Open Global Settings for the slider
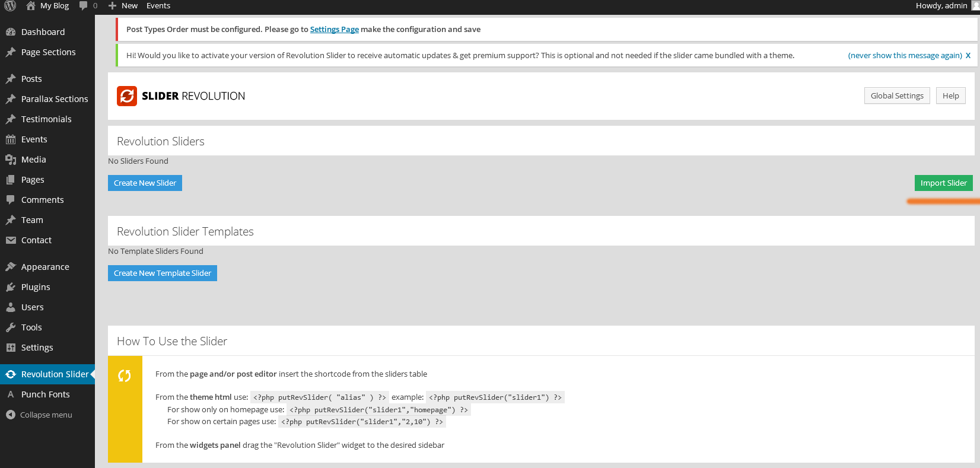This screenshot has width=980, height=468. tap(896, 96)
